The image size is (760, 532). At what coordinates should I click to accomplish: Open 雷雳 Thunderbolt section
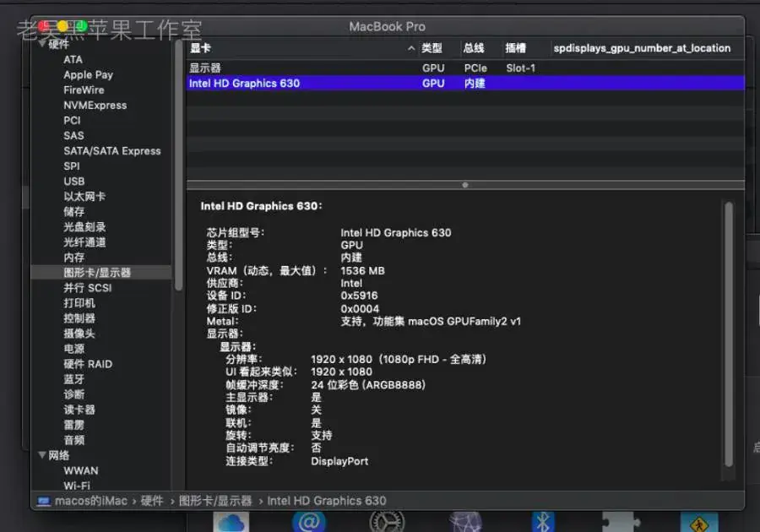pyautogui.click(x=73, y=425)
